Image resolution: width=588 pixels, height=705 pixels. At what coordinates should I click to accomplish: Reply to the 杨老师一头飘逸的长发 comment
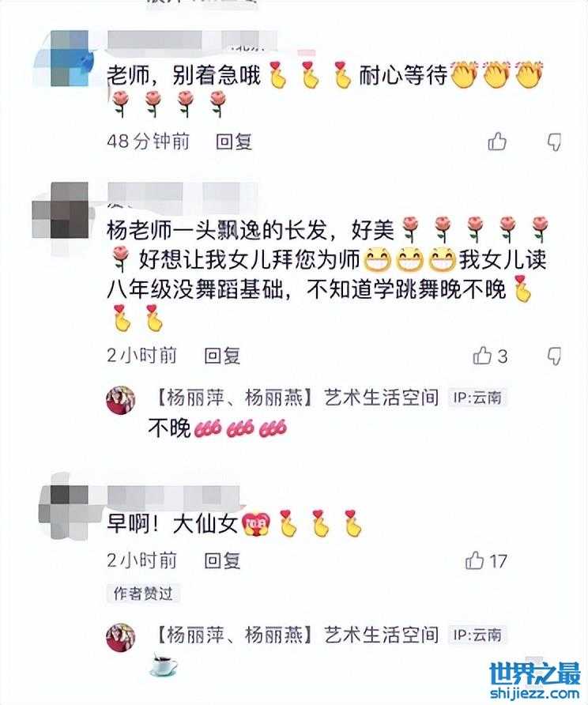pos(222,356)
